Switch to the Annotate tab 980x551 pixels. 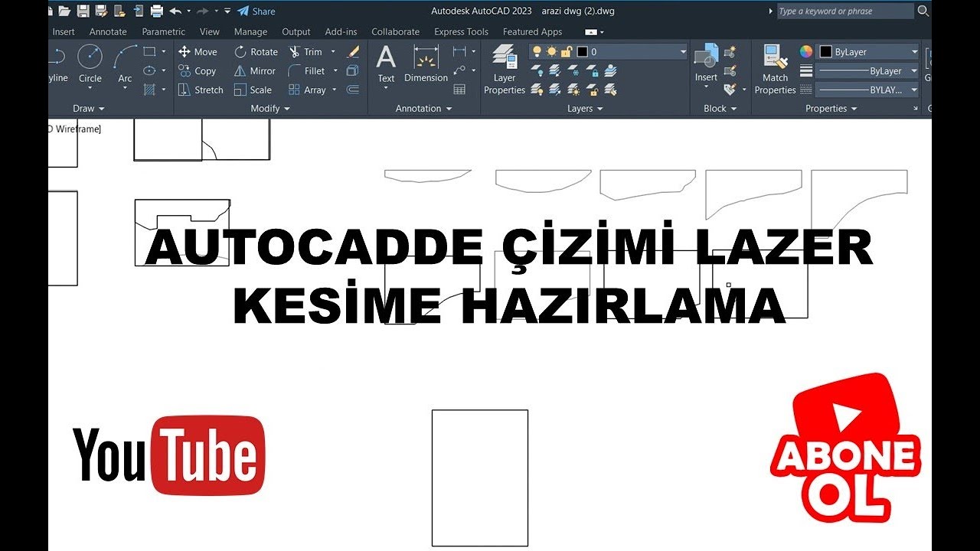click(108, 32)
